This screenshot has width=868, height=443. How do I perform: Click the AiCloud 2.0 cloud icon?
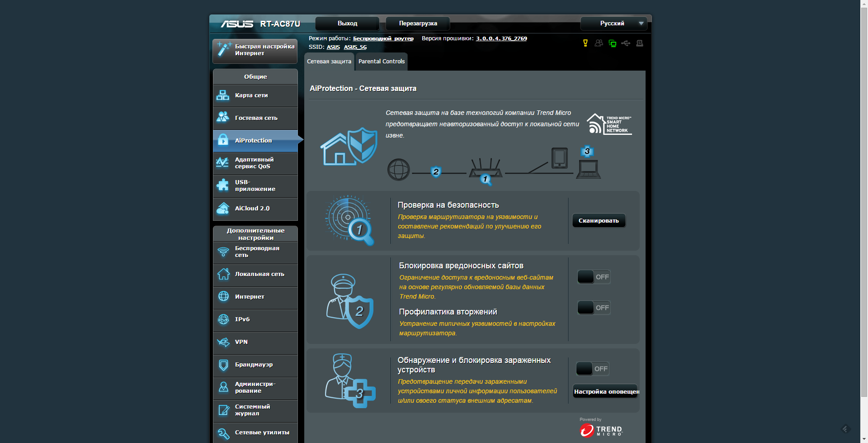[x=223, y=208]
